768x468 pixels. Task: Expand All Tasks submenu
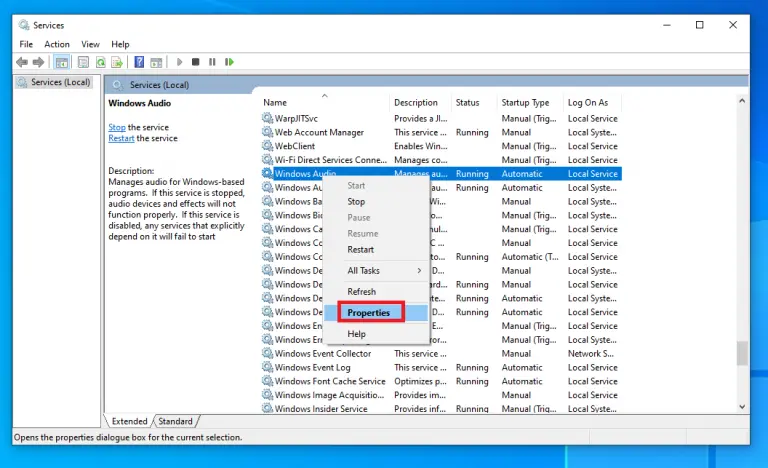[x=376, y=271]
